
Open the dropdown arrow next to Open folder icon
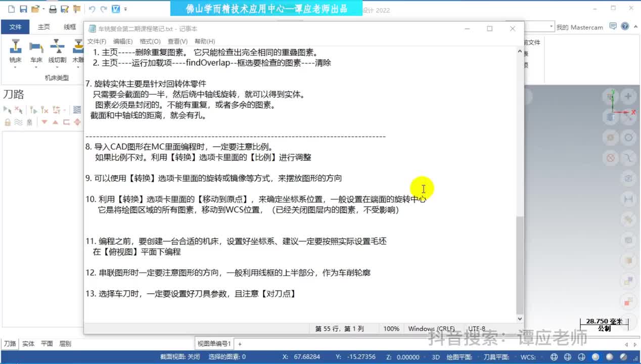(x=43, y=9)
